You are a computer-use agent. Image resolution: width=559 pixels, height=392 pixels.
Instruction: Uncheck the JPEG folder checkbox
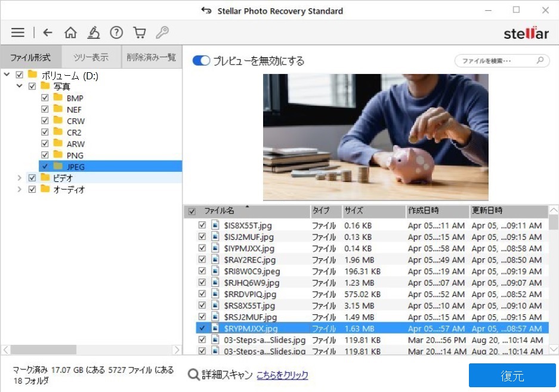click(45, 166)
